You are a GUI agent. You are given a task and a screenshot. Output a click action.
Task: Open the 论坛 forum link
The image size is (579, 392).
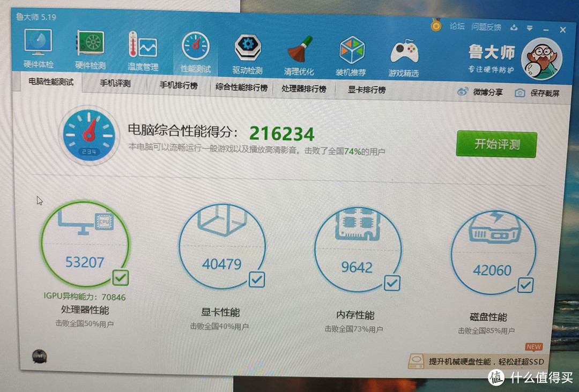pos(457,26)
